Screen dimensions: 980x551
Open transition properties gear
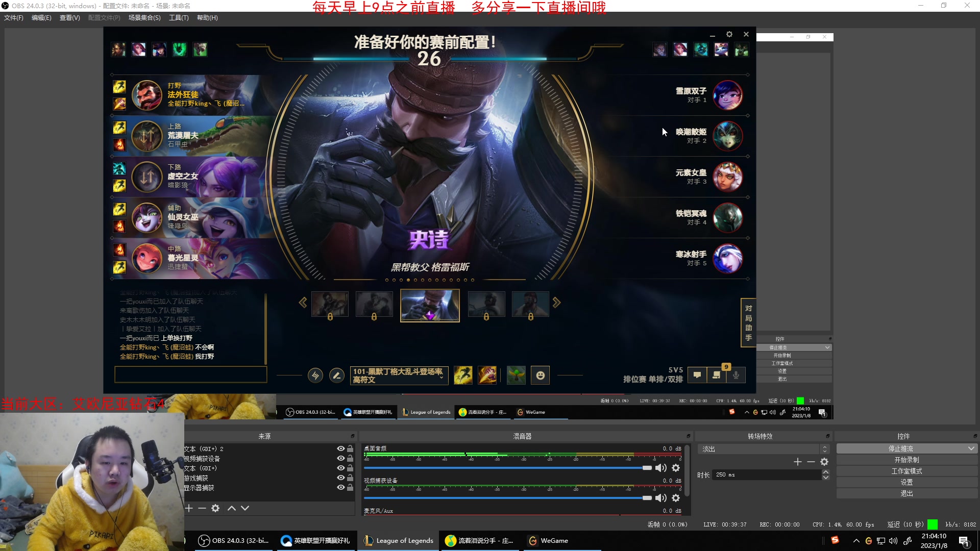point(824,462)
